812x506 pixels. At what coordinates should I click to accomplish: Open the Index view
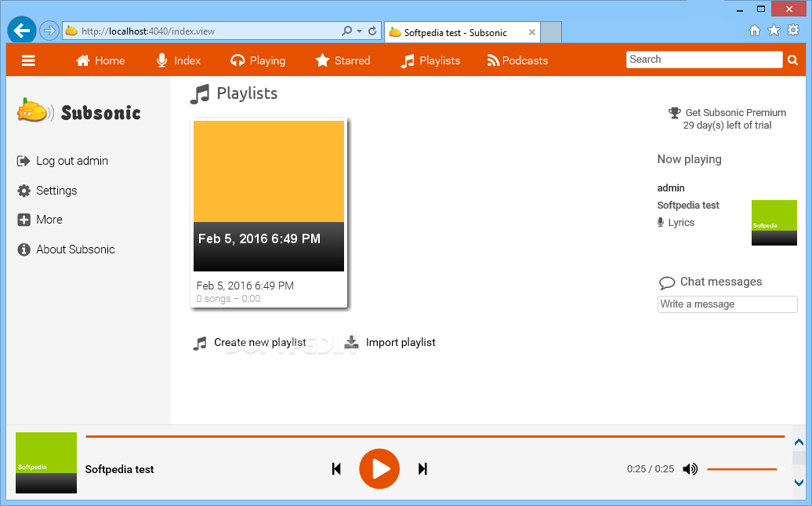pyautogui.click(x=178, y=60)
